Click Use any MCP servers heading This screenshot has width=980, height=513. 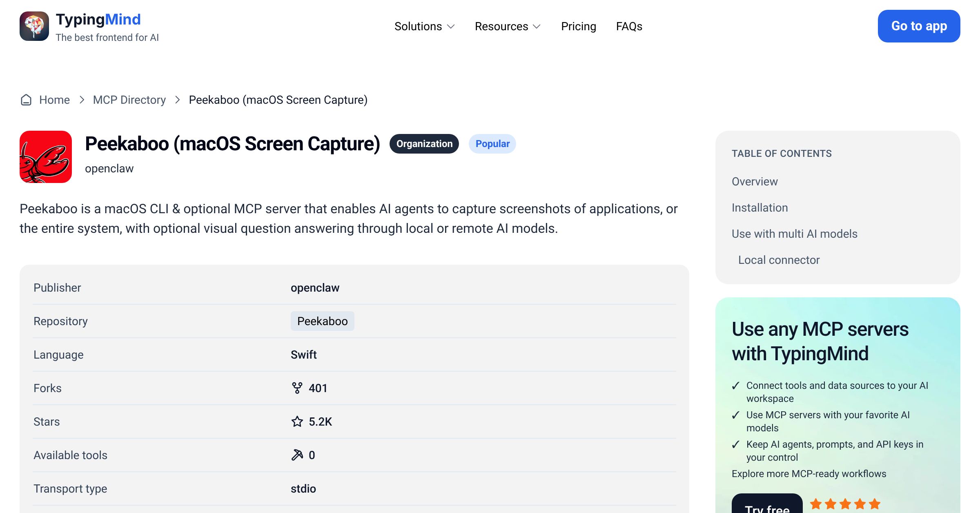pyautogui.click(x=820, y=341)
